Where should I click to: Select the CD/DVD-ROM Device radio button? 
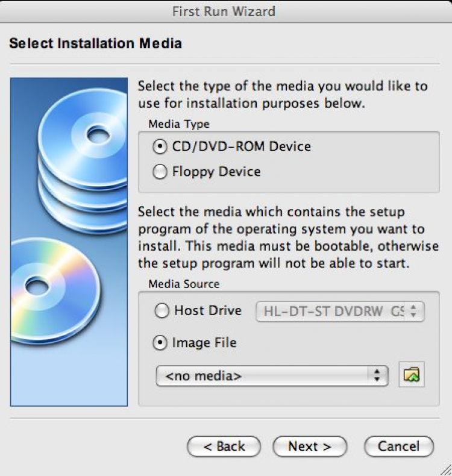160,146
